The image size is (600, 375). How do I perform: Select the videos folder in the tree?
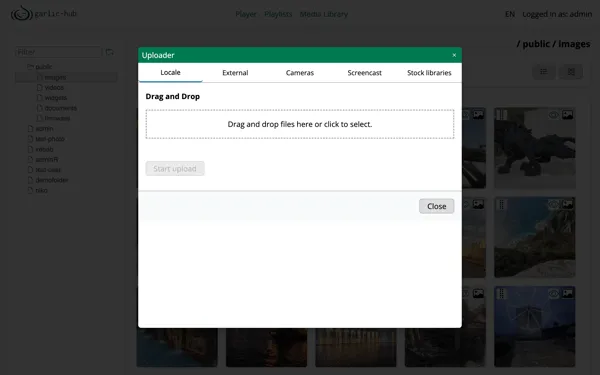[x=54, y=88]
